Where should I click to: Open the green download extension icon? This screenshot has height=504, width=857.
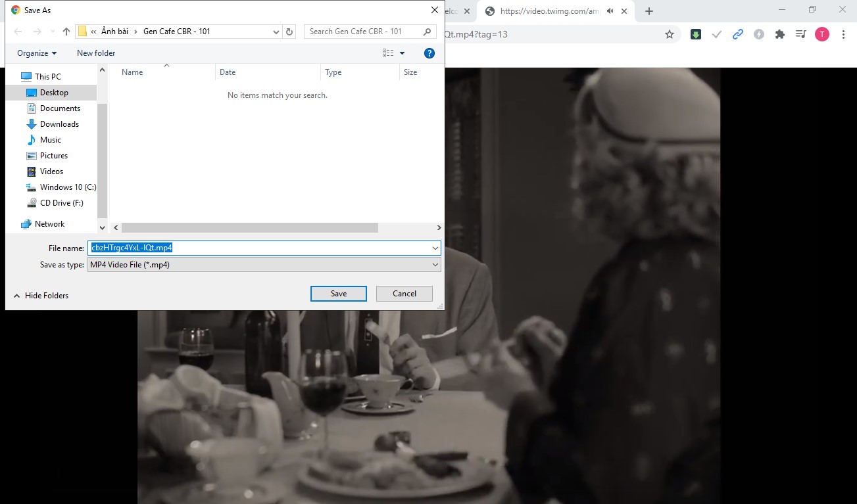point(695,34)
